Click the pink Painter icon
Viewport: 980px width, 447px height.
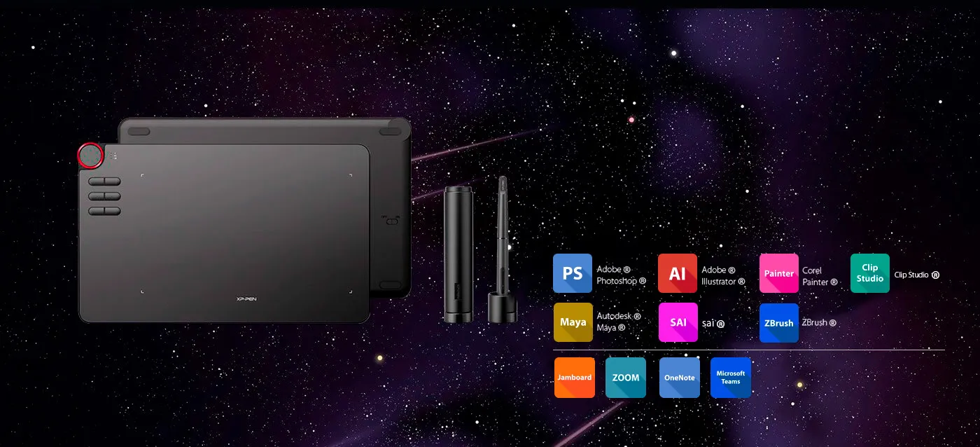[779, 273]
